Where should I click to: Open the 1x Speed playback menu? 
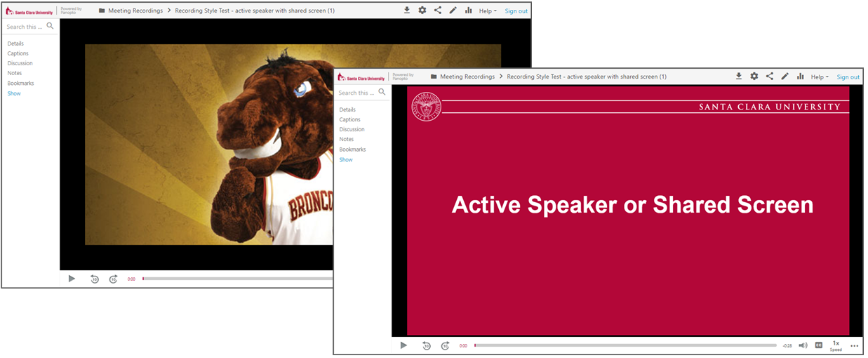coord(836,345)
